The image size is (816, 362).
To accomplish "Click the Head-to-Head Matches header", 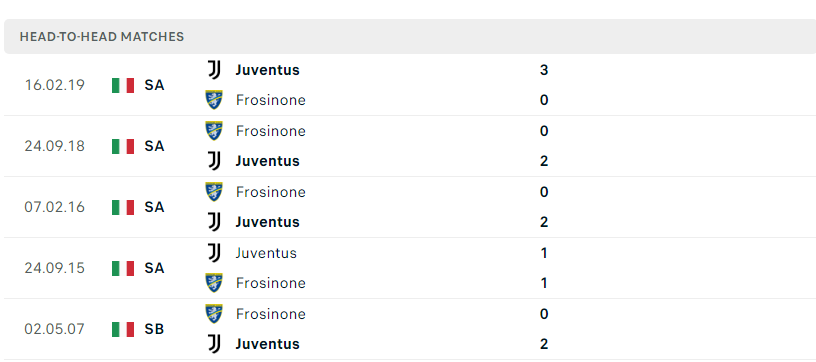I will 410,36.
